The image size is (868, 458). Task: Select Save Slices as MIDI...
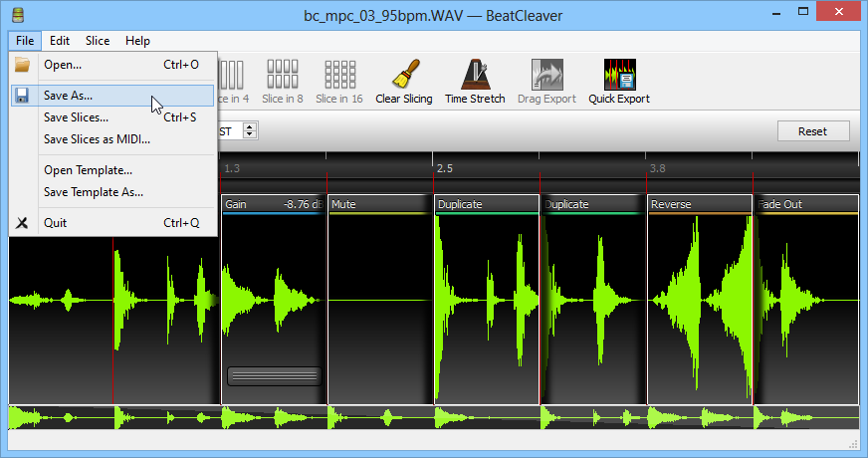tap(112, 139)
